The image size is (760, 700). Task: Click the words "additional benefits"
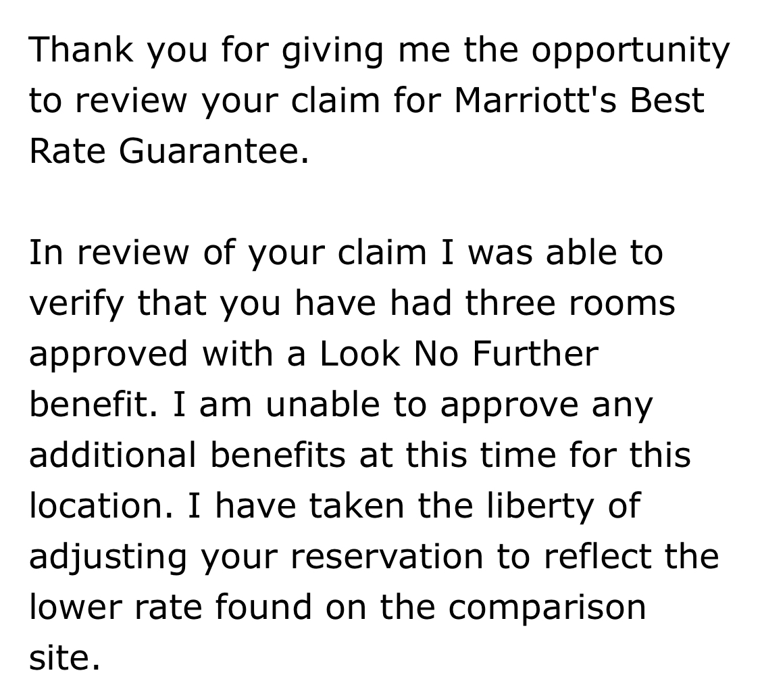tap(188, 455)
